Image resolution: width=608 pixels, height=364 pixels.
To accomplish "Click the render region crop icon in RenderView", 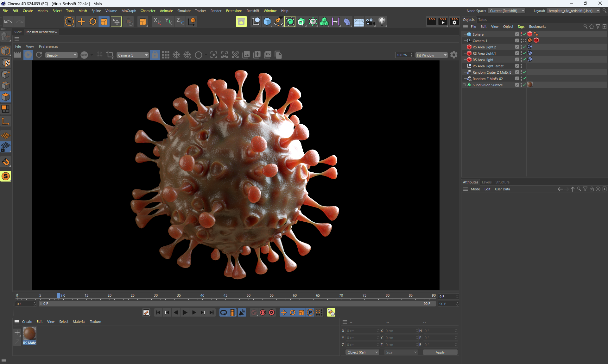I will coord(110,55).
